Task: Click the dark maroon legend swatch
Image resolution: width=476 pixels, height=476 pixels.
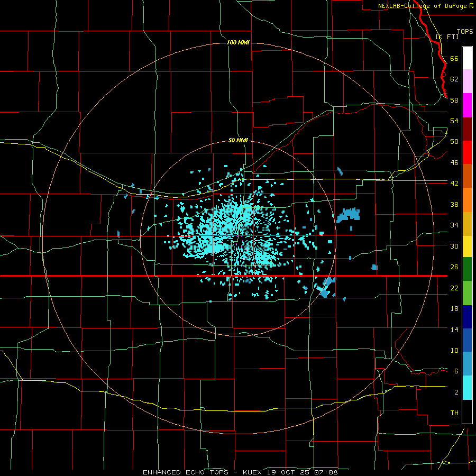Action: [467, 129]
